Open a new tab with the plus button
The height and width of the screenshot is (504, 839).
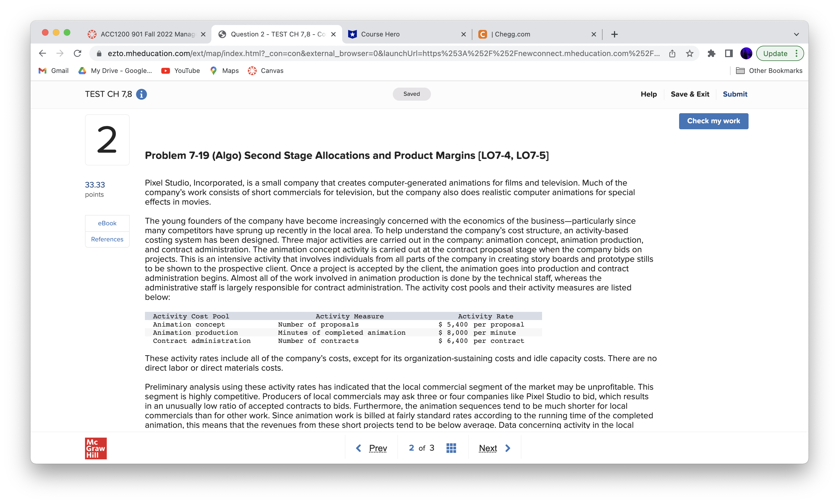tap(614, 34)
